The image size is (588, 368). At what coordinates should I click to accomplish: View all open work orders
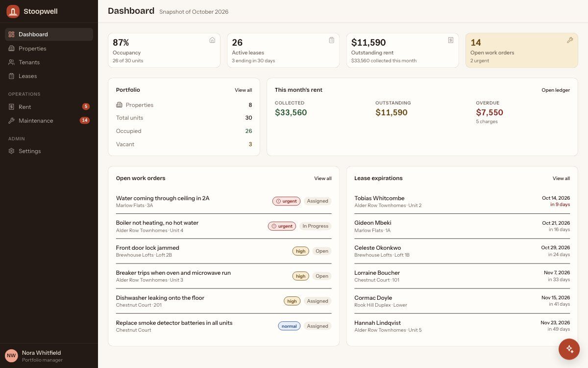(x=323, y=179)
